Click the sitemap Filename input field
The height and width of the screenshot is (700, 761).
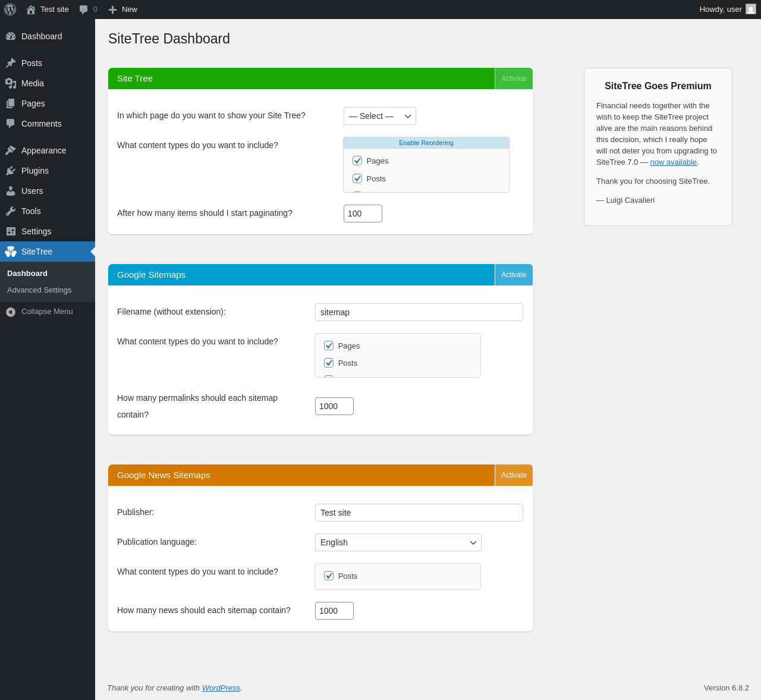click(419, 312)
